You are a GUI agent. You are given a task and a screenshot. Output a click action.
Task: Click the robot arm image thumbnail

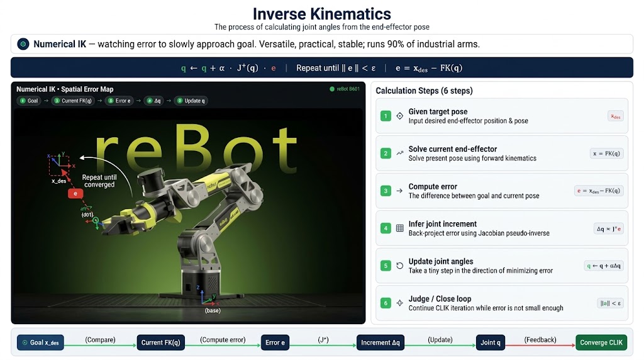point(188,216)
